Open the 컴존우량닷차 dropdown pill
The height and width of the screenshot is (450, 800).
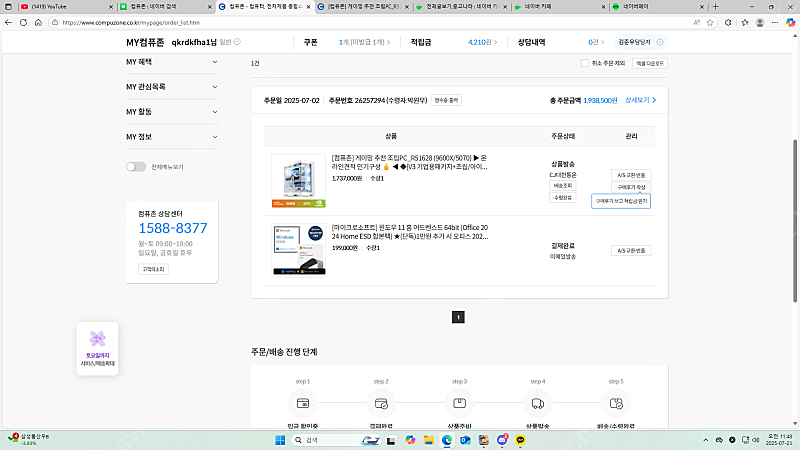tap(640, 42)
